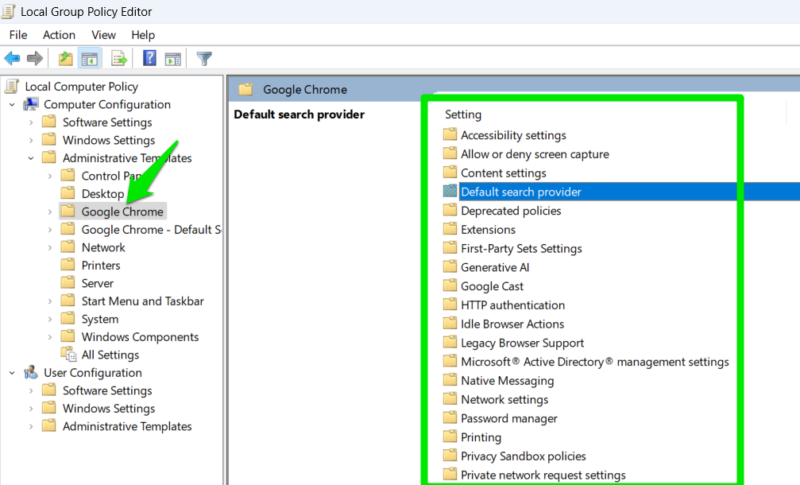Expand the Network tree node
The width and height of the screenshot is (800, 485).
[x=49, y=247]
